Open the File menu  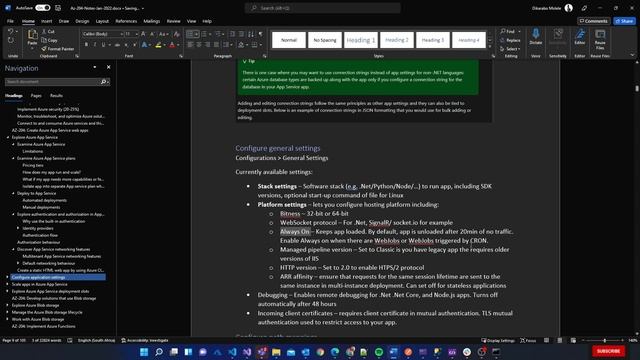[x=11, y=21]
